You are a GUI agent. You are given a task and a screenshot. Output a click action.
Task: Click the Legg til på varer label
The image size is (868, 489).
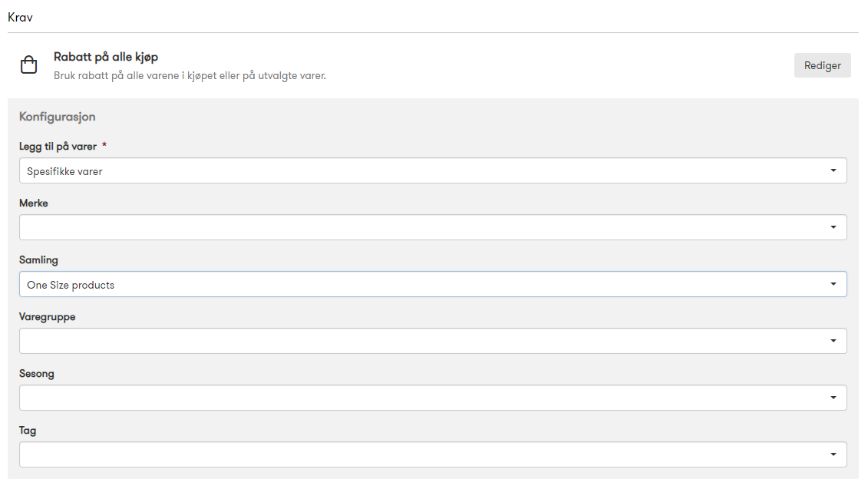pos(58,147)
